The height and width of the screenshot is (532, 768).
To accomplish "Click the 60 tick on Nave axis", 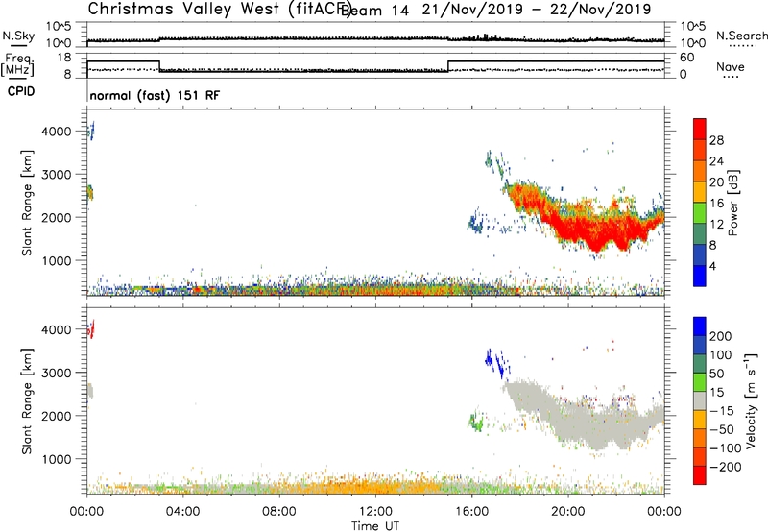I will pos(686,58).
